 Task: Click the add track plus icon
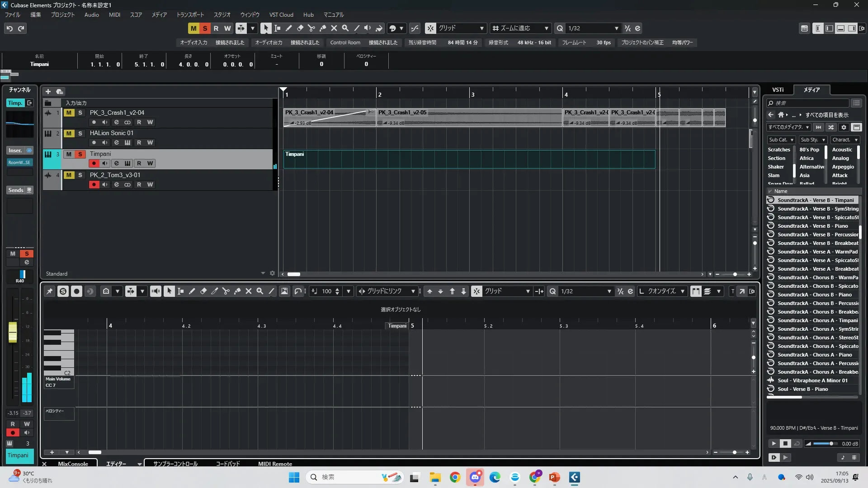coord(48,91)
